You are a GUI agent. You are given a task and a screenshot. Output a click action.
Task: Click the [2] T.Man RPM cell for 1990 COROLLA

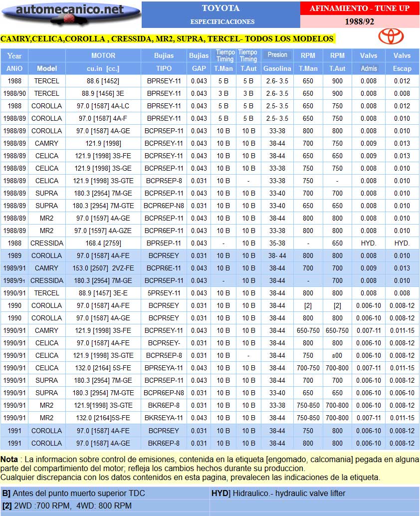pos(308,305)
